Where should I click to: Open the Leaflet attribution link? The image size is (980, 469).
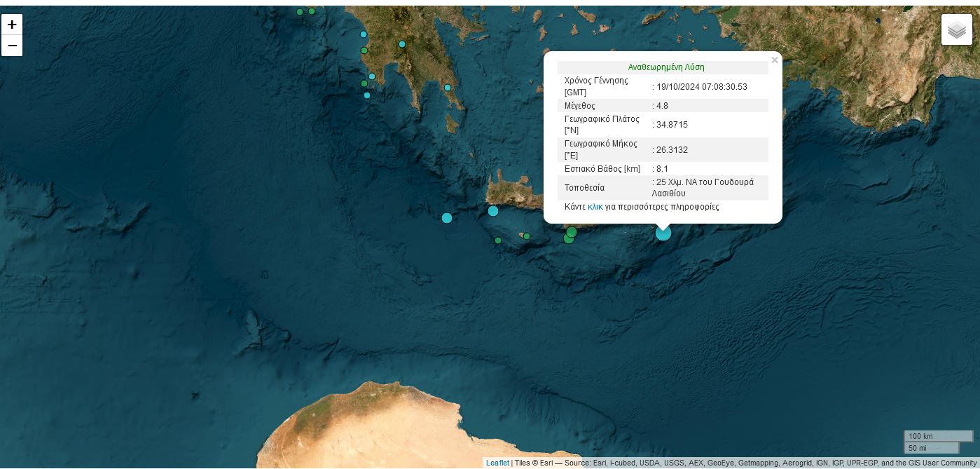pyautogui.click(x=497, y=463)
